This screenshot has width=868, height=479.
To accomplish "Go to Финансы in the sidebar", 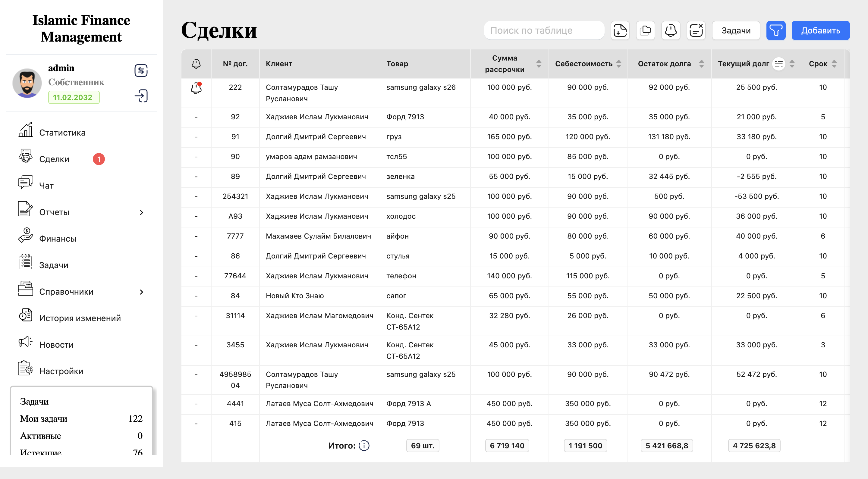I will point(58,239).
